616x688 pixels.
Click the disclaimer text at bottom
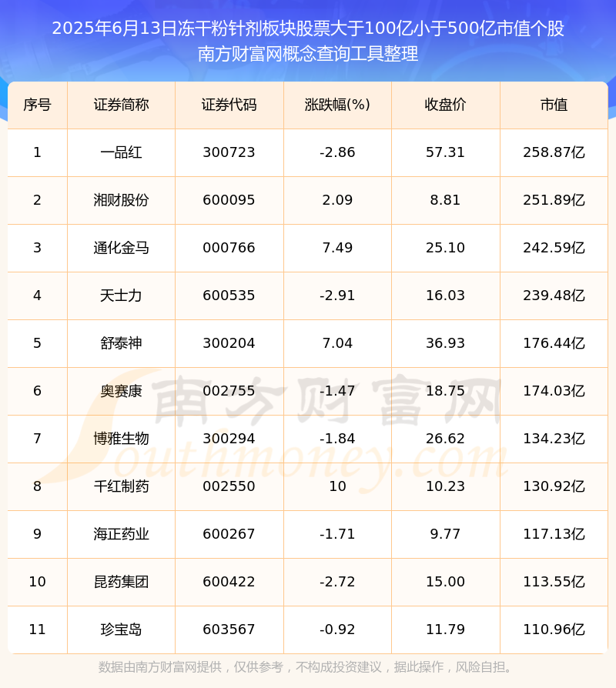click(306, 667)
